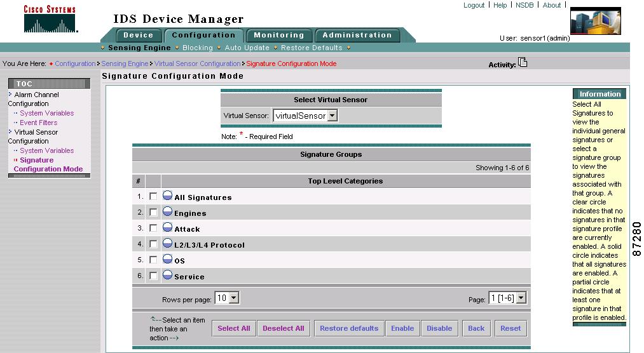The width and height of the screenshot is (644, 353).
Task: Click the Engines circle status icon
Action: coord(168,212)
